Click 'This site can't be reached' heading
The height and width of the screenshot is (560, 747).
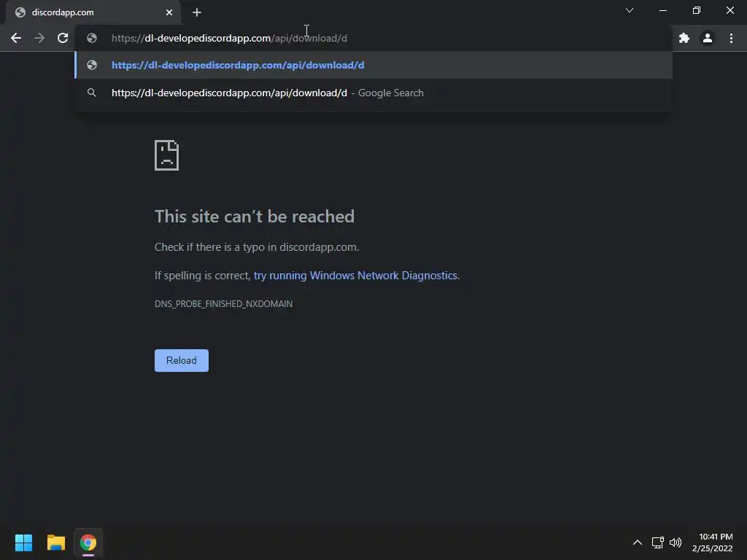click(255, 216)
